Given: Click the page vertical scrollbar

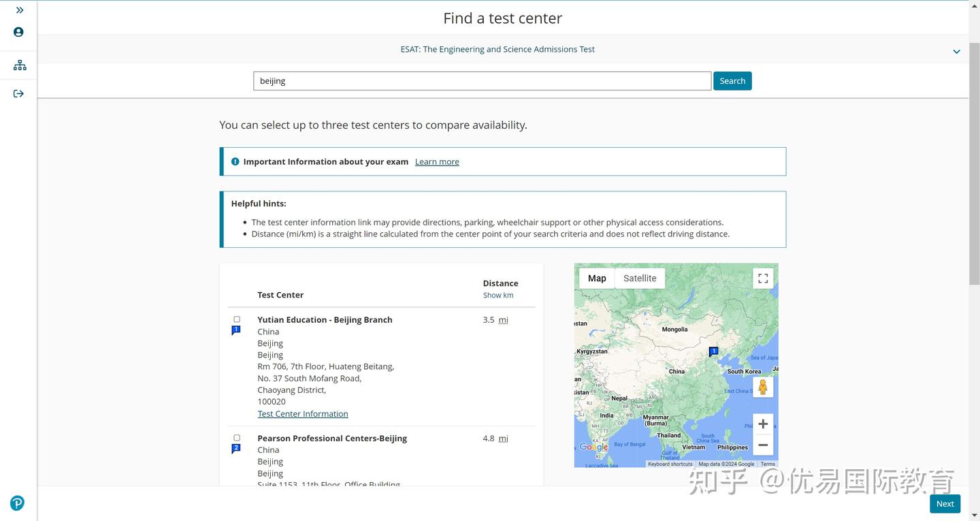Looking at the screenshot, I should pos(975,163).
